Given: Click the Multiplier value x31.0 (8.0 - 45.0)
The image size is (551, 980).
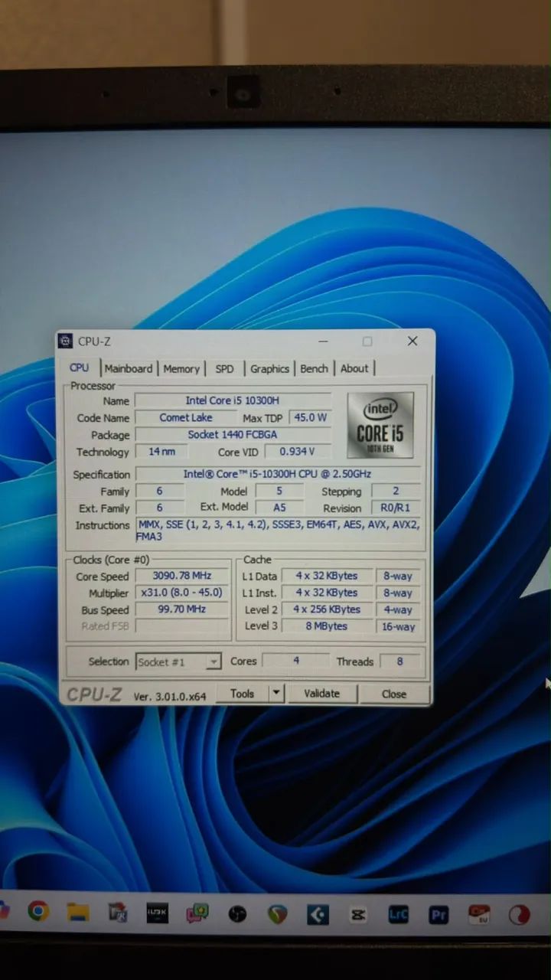Looking at the screenshot, I should click(181, 593).
